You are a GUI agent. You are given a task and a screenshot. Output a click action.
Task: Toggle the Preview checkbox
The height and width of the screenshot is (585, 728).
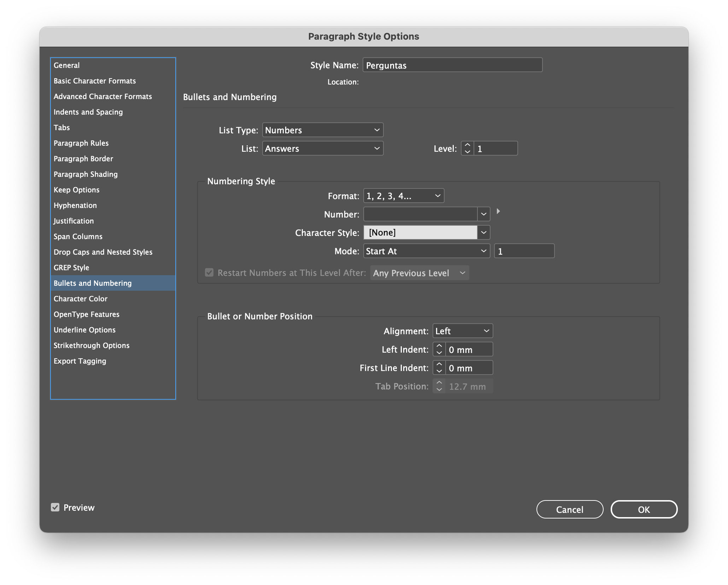(55, 507)
